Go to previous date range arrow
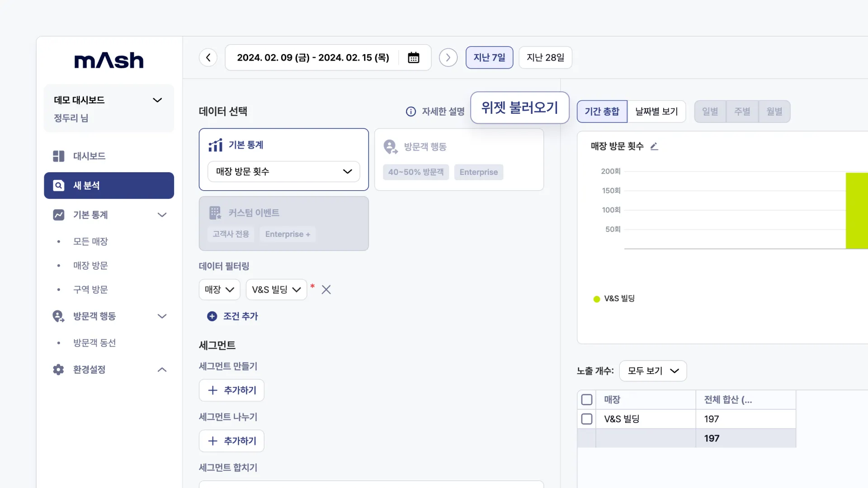Screen dimensions: 868x488 click(208, 58)
